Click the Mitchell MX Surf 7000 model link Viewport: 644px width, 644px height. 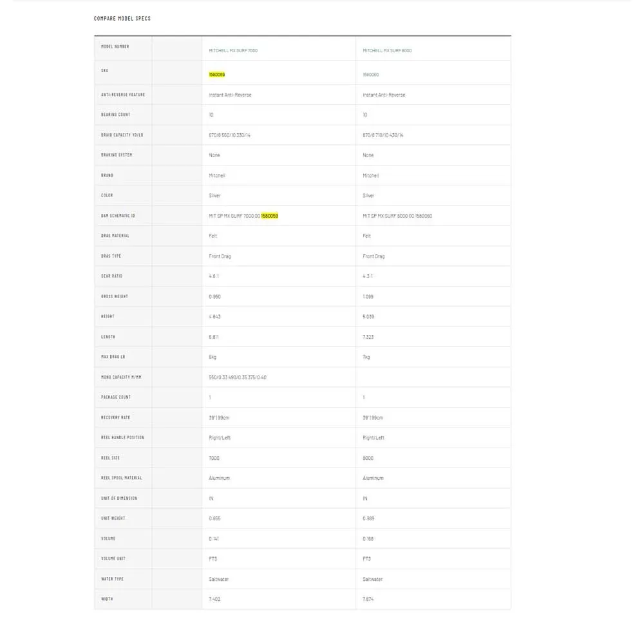[x=233, y=50]
